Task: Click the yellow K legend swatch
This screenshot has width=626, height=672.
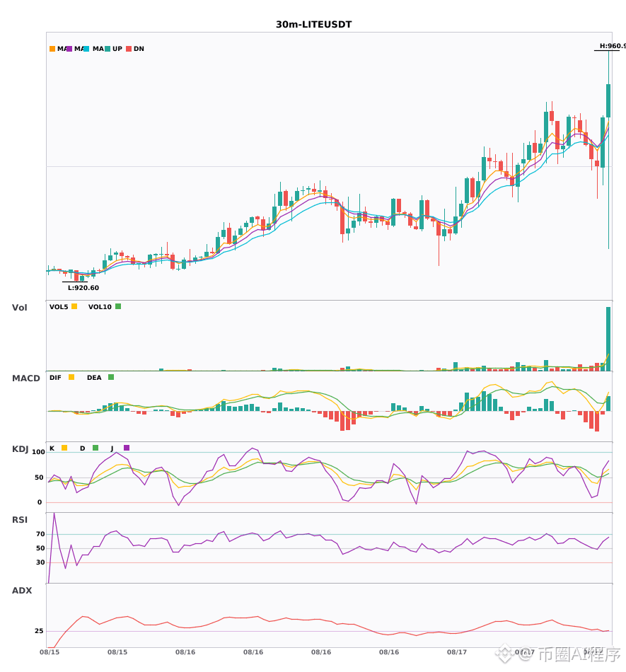Action: 64,448
